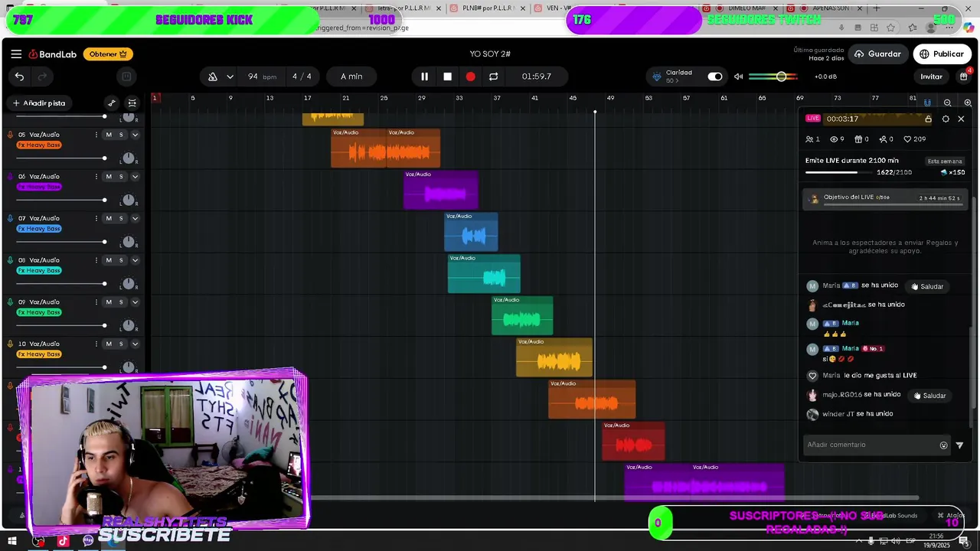Expand track 08 chevron
This screenshot has height=551, width=980.
point(135,260)
